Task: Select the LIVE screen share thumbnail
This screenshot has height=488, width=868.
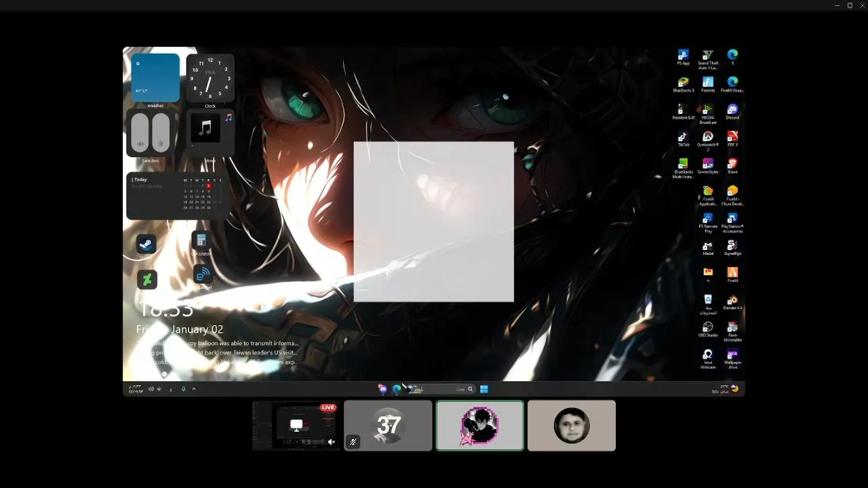Action: pos(296,426)
